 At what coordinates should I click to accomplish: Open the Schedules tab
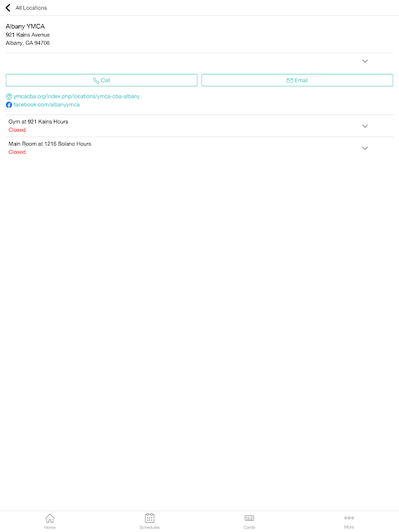click(150, 521)
